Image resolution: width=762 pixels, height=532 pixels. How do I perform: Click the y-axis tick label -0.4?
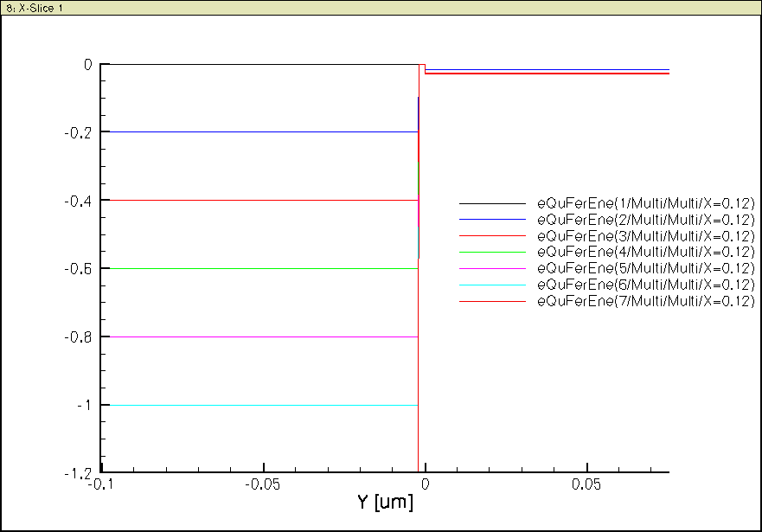pos(78,201)
